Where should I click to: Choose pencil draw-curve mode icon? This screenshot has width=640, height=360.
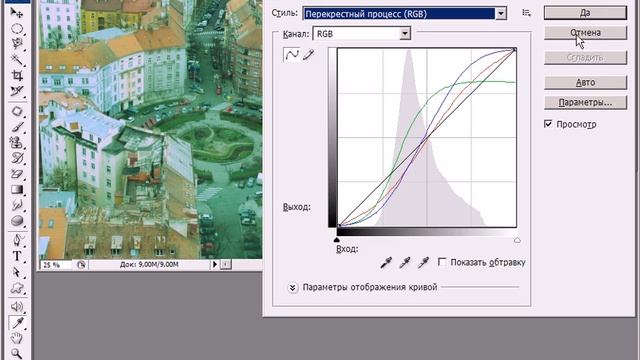(308, 55)
